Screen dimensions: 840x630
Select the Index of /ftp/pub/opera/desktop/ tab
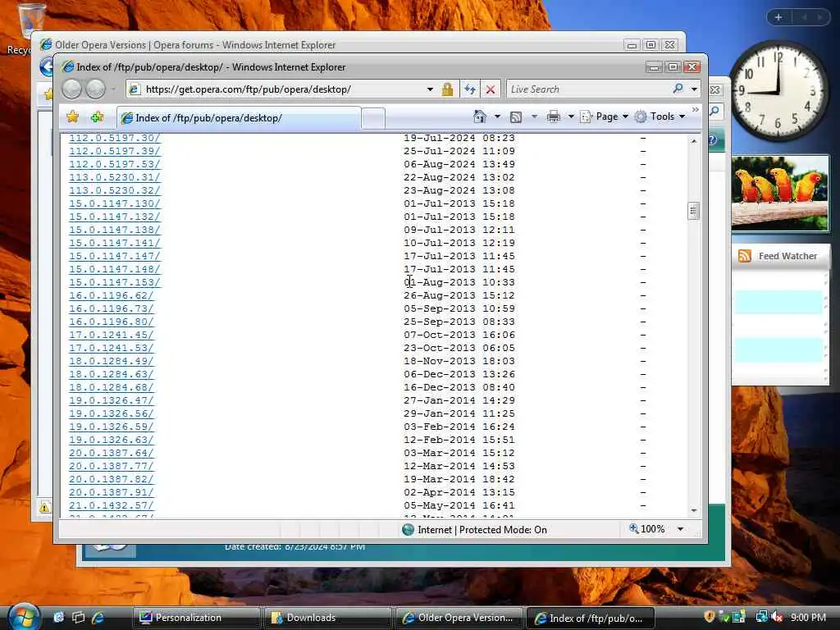click(x=239, y=118)
